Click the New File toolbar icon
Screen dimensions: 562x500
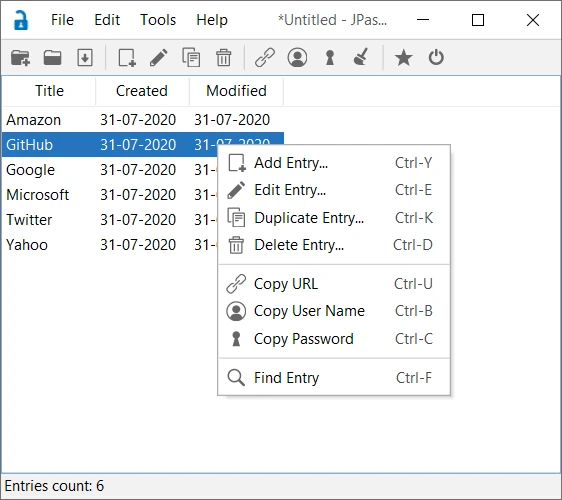(x=20, y=57)
